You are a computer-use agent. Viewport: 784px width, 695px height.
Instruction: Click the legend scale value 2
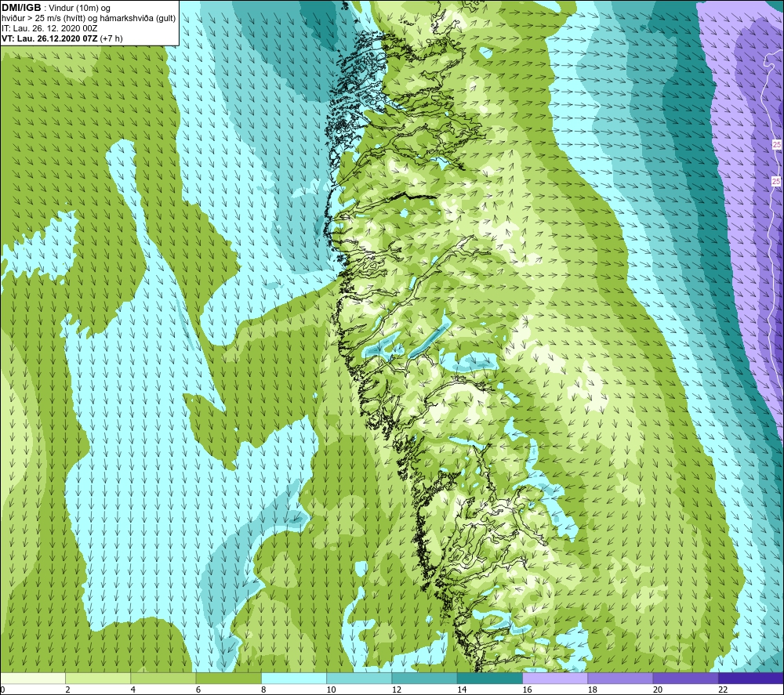click(67, 690)
